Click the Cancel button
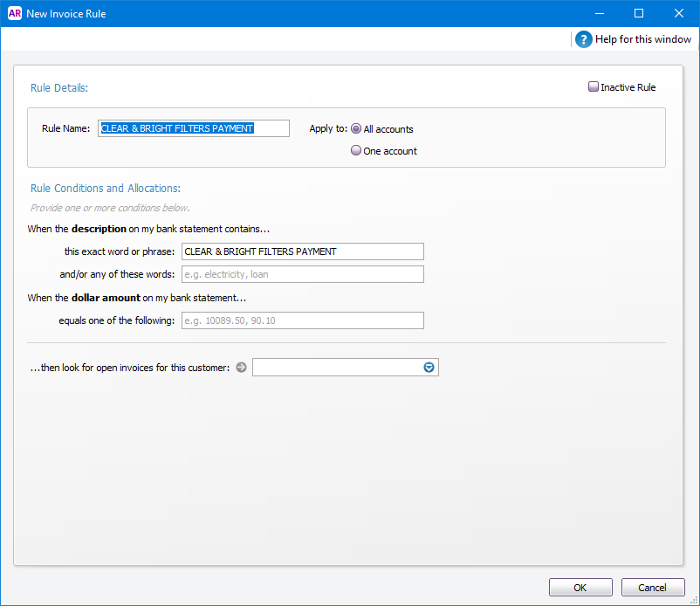This screenshot has height=606, width=700. point(653,588)
